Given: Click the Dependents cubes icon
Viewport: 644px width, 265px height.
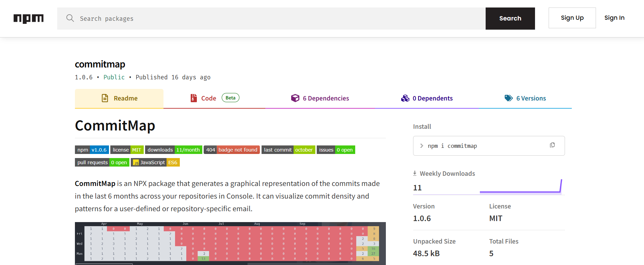Looking at the screenshot, I should 405,98.
